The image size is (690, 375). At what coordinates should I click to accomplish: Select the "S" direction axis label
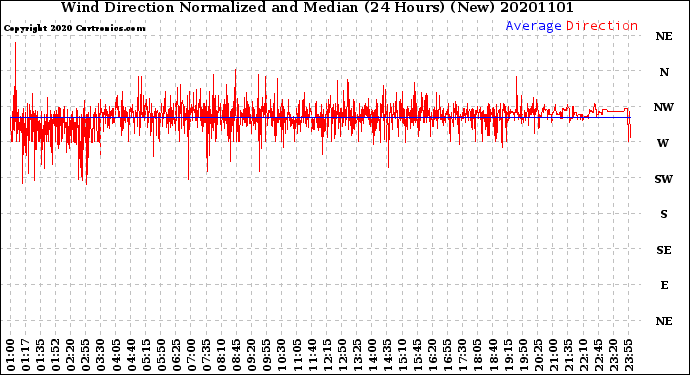pos(664,214)
